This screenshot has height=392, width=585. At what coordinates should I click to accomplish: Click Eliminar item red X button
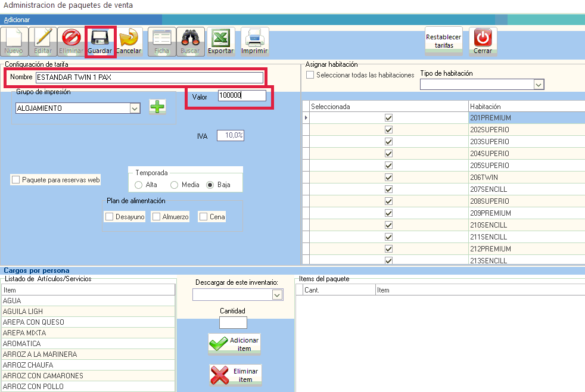[x=234, y=375]
